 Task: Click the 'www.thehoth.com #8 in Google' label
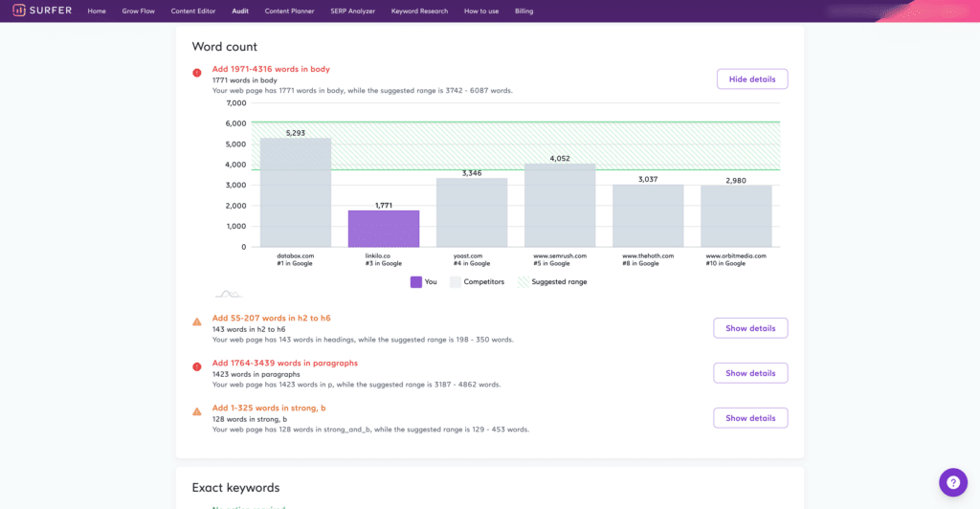(648, 259)
